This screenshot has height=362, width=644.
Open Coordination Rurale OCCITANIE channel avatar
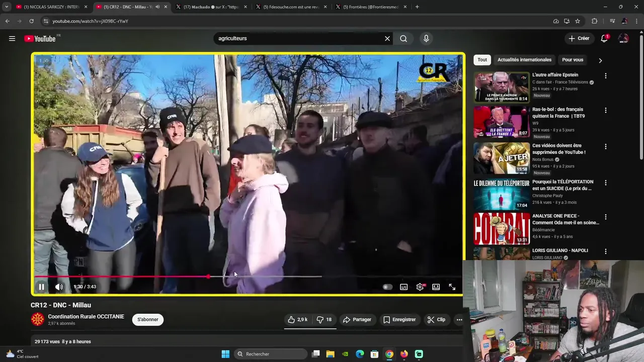click(x=37, y=319)
